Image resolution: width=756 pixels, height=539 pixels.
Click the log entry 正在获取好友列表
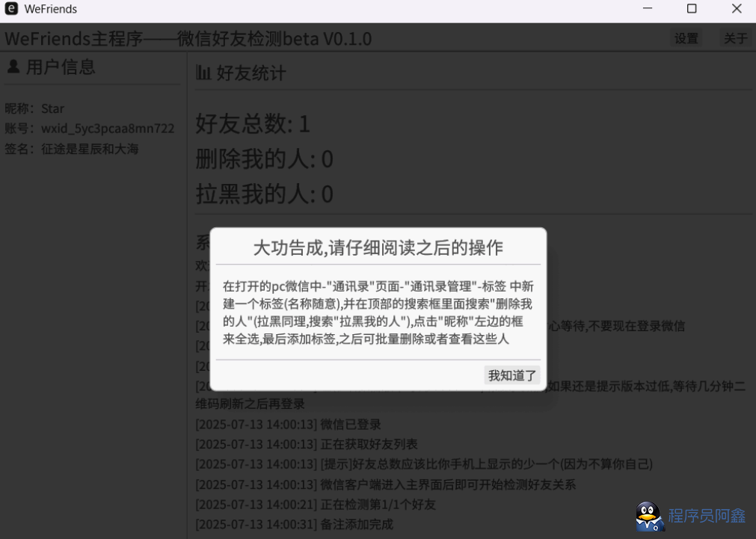tap(306, 444)
